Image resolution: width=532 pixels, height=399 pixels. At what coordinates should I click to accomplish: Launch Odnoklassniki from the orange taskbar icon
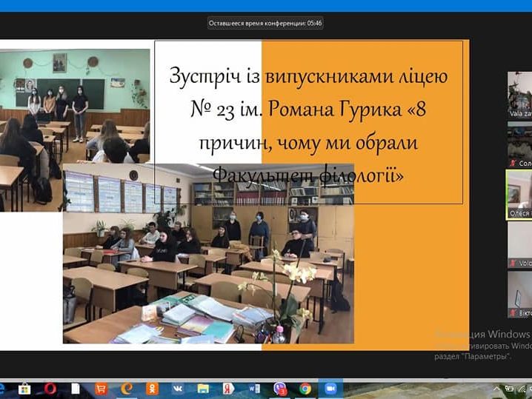(x=152, y=389)
